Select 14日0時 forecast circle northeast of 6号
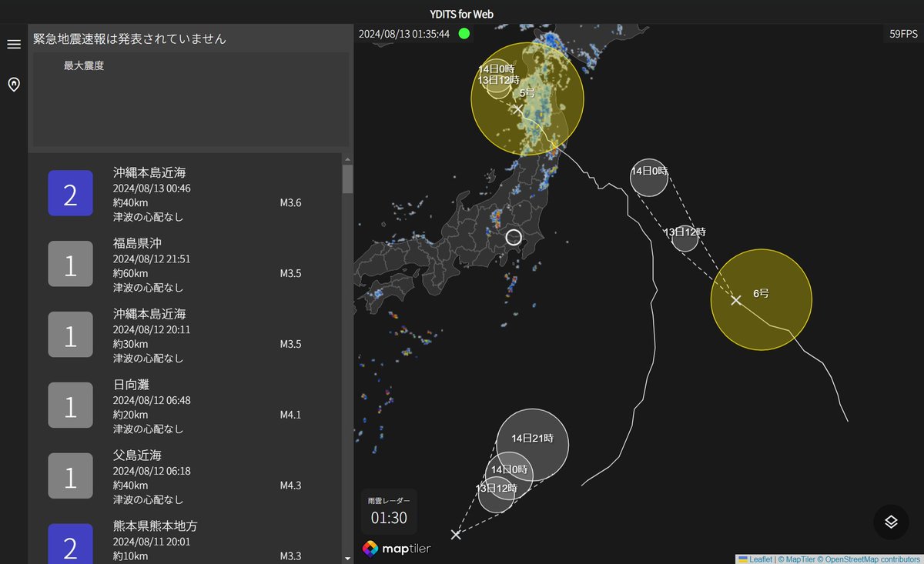 pyautogui.click(x=649, y=178)
